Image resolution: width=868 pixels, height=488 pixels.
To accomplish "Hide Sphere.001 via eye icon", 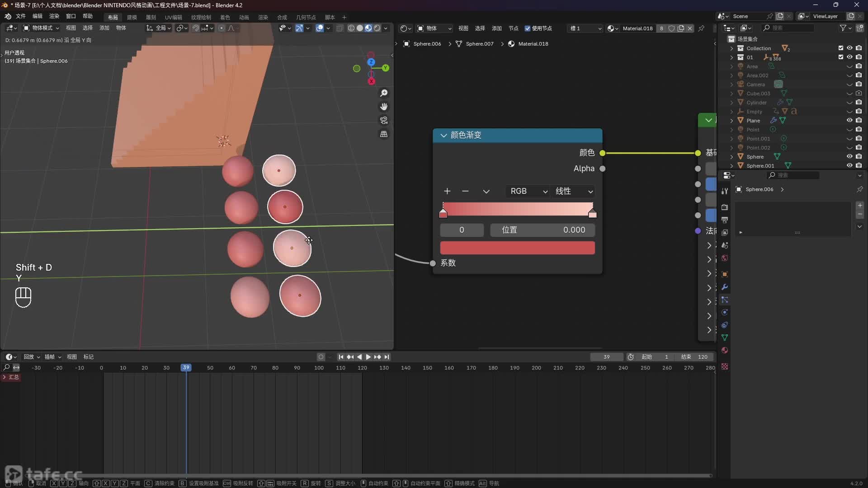I will pyautogui.click(x=849, y=165).
